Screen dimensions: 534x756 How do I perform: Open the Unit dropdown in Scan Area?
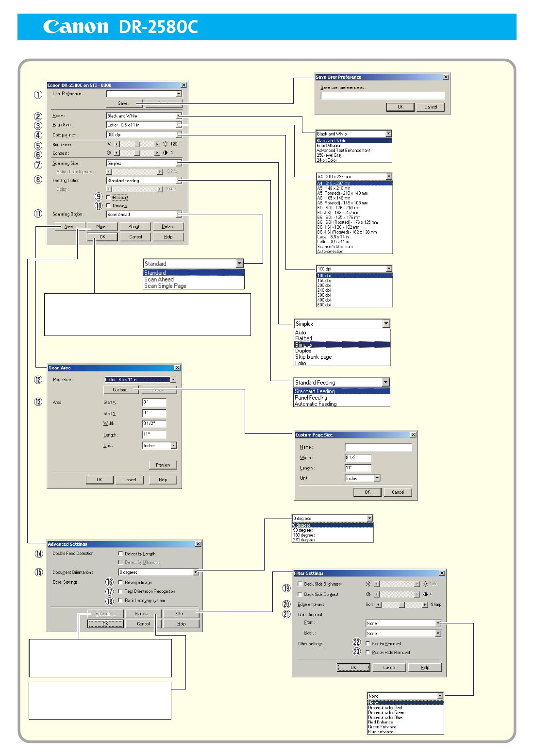[x=174, y=446]
